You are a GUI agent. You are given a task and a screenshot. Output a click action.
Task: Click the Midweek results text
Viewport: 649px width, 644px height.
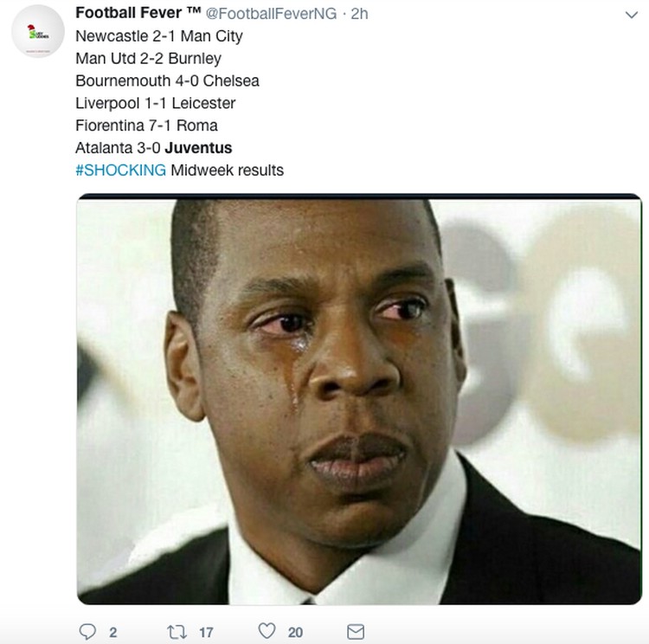pyautogui.click(x=228, y=171)
